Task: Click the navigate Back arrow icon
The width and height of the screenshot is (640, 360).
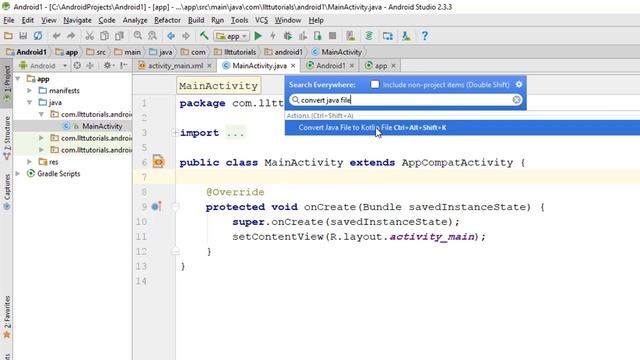Action: tap(171, 36)
